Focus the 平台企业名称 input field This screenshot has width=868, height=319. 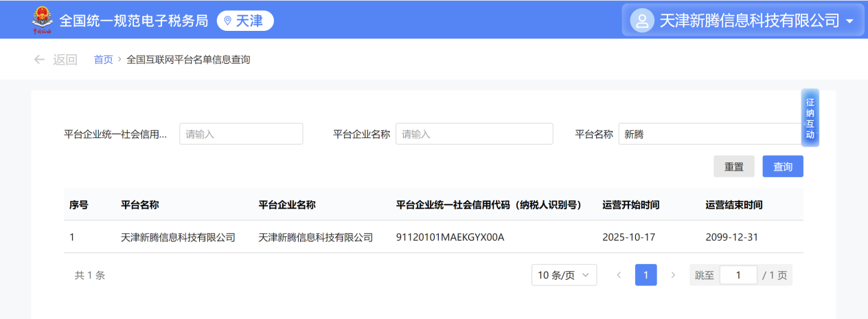click(475, 134)
